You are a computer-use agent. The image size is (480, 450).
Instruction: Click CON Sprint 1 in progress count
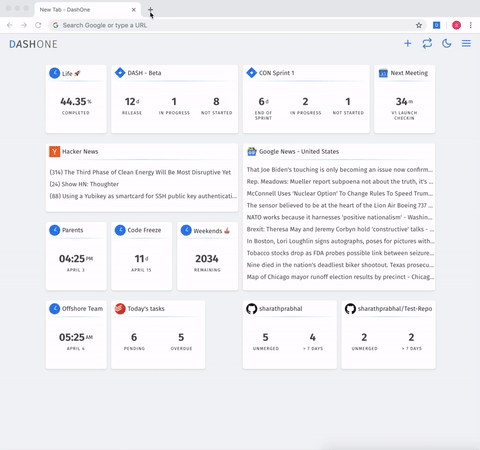(x=305, y=101)
